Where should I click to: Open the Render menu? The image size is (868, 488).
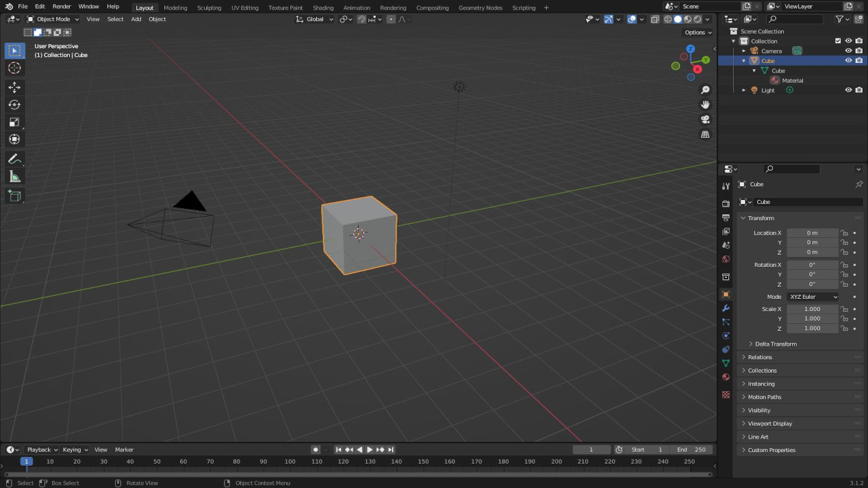pos(62,7)
